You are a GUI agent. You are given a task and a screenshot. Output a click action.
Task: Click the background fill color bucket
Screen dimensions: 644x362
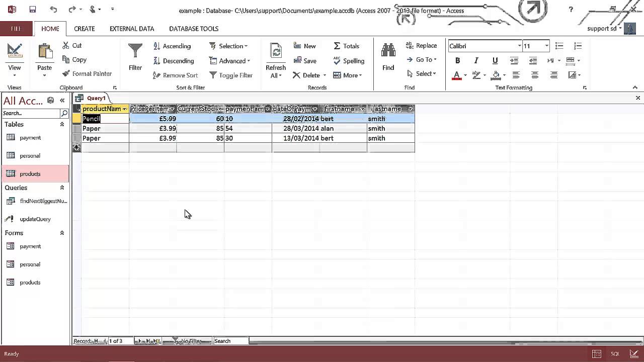(496, 75)
